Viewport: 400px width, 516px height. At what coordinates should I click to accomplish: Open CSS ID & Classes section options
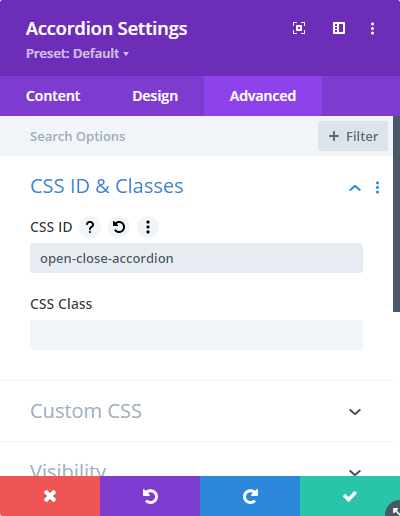pyautogui.click(x=377, y=188)
